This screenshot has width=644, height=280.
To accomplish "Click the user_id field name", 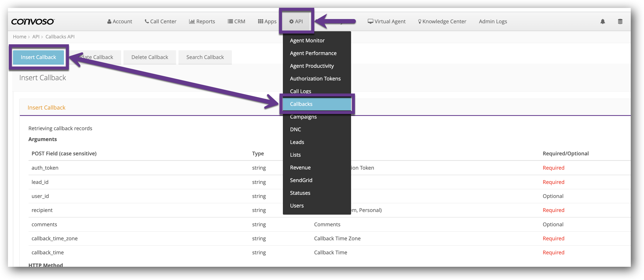I will (40, 196).
